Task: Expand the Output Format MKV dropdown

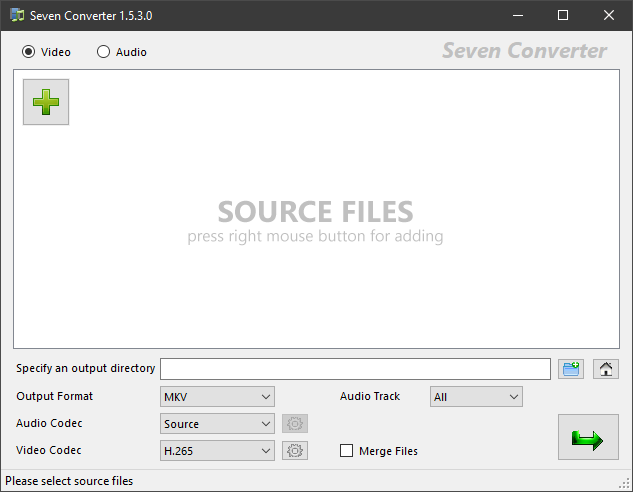Action: click(x=217, y=397)
